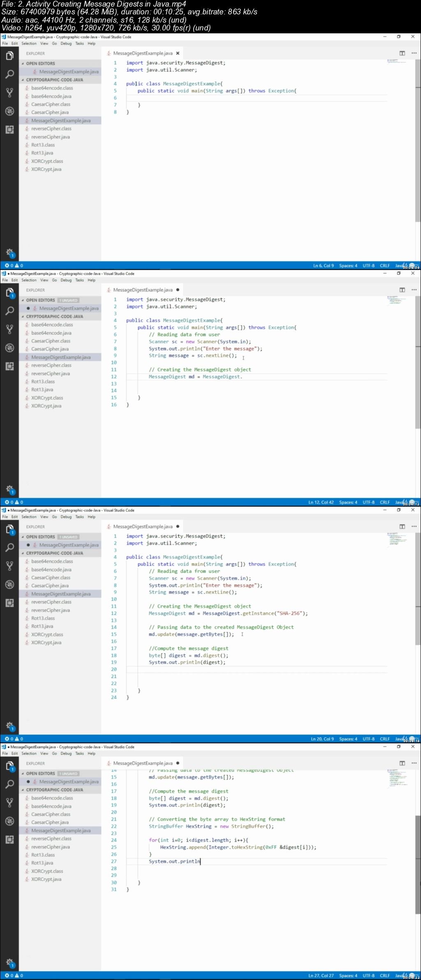The image size is (421, 980).
Task: Open More Actions ellipsis in the 00:08:22 frame
Action: tap(414, 763)
